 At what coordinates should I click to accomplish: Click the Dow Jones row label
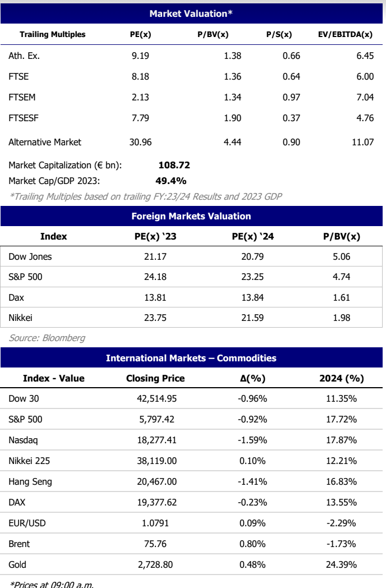click(x=30, y=257)
